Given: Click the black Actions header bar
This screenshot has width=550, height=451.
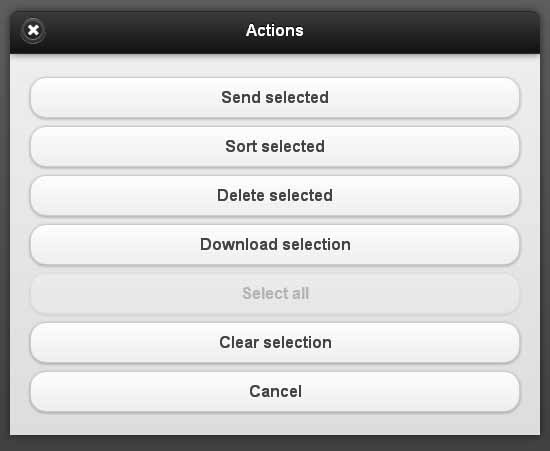Looking at the screenshot, I should (275, 32).
